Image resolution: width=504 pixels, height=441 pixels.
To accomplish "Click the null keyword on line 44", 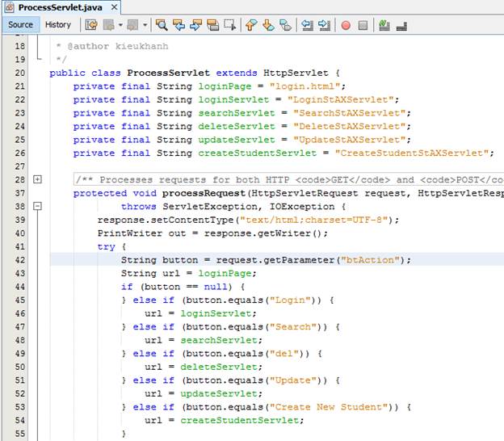I will pos(216,287).
